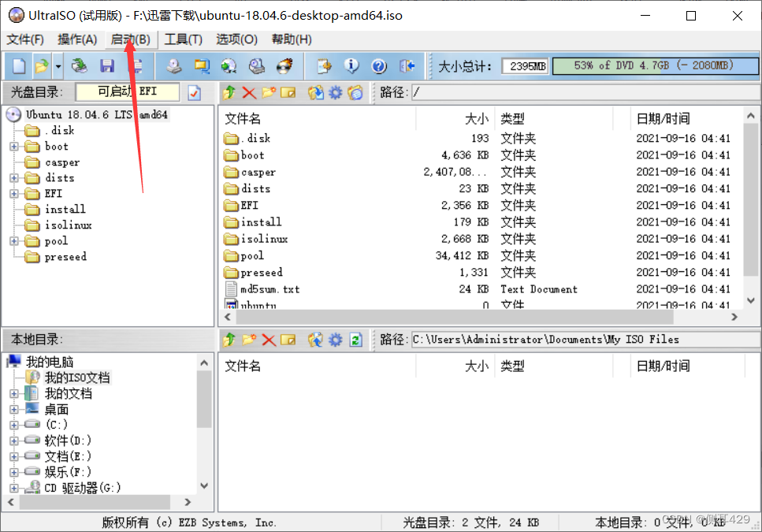Expand the 娱乐(F:) drive node
762x532 pixels.
(x=13, y=472)
